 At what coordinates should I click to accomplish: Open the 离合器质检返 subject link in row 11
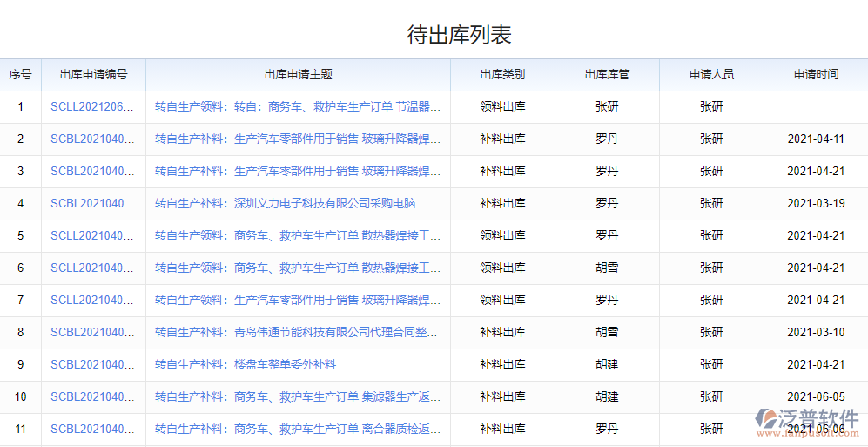[x=298, y=430]
